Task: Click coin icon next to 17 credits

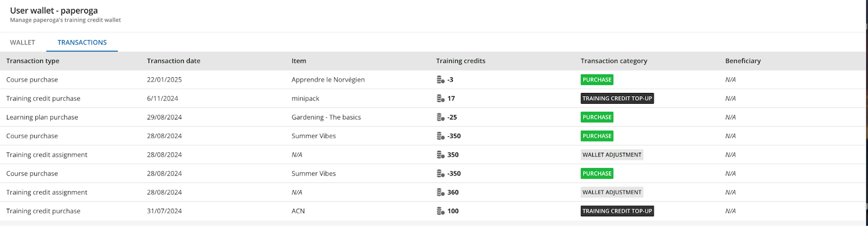Action: (x=441, y=99)
